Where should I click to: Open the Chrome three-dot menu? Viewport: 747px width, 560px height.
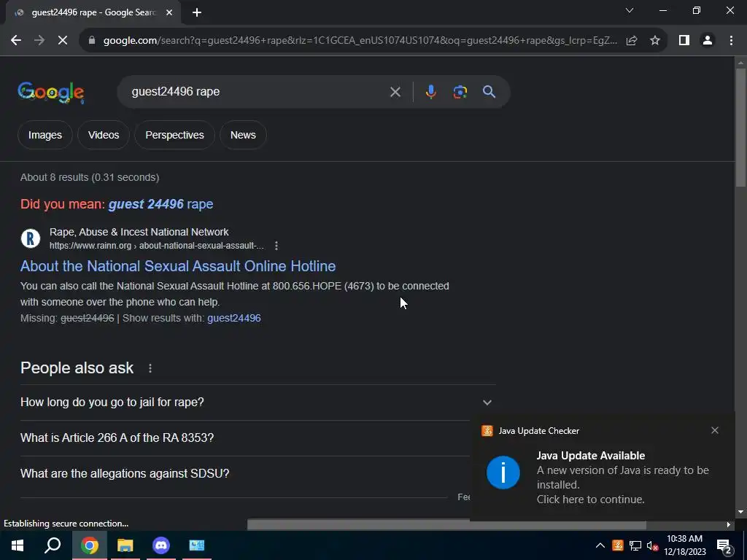(x=731, y=41)
